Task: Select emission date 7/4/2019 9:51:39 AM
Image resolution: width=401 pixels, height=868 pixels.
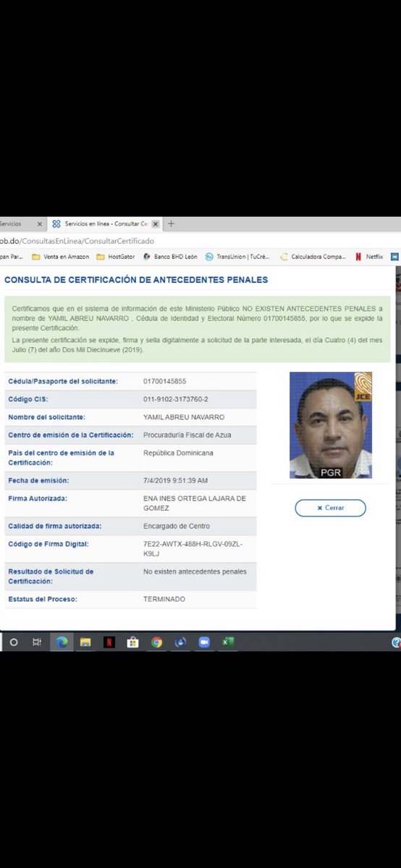Action: [x=176, y=480]
